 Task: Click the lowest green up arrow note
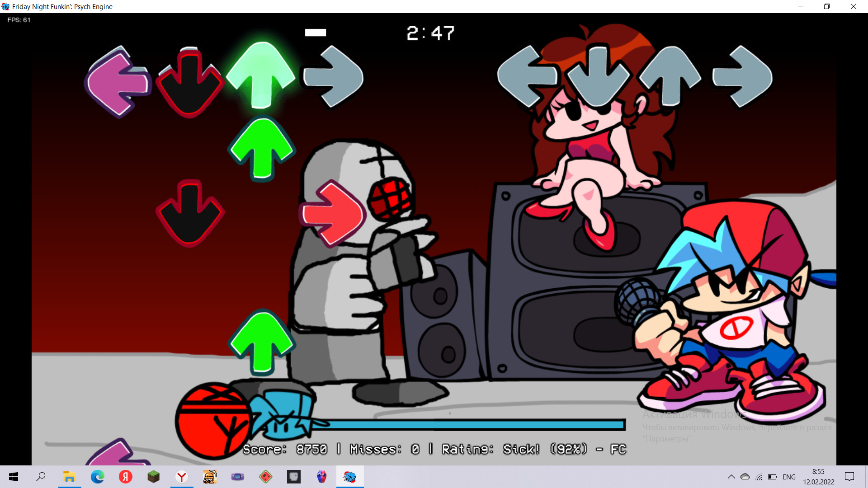click(x=262, y=343)
